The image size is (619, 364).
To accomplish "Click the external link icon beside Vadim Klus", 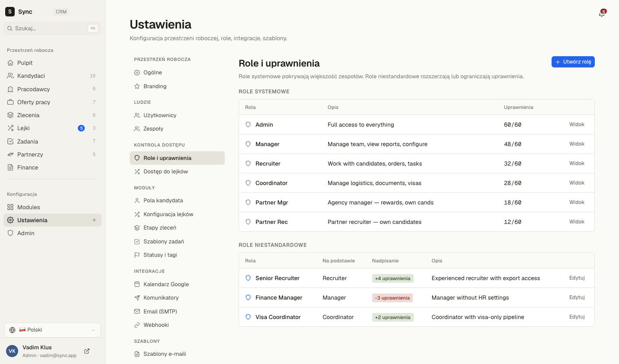I will (x=87, y=351).
